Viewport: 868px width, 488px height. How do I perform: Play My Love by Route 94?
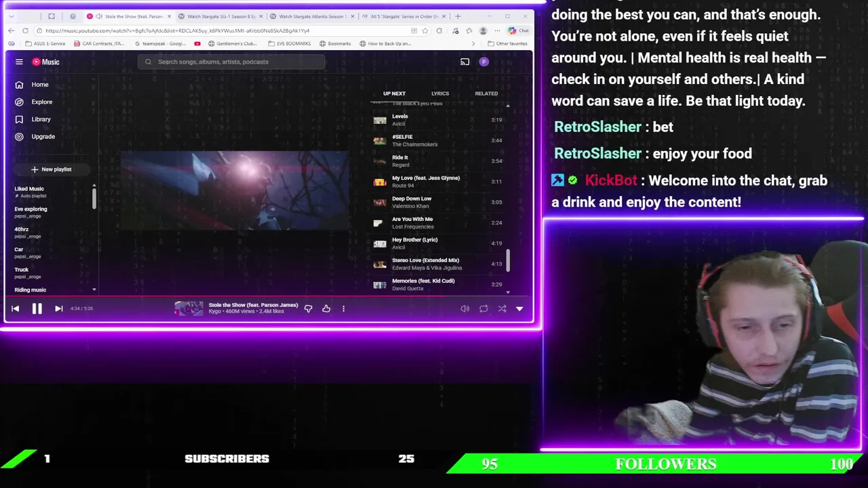[x=439, y=182]
